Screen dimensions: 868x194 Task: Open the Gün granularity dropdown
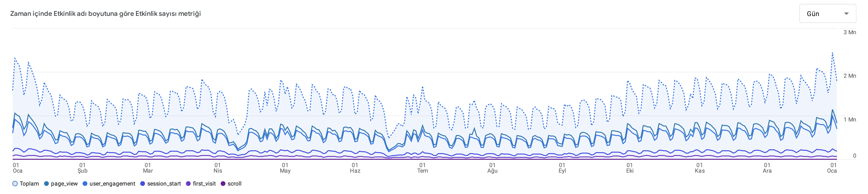(x=827, y=14)
